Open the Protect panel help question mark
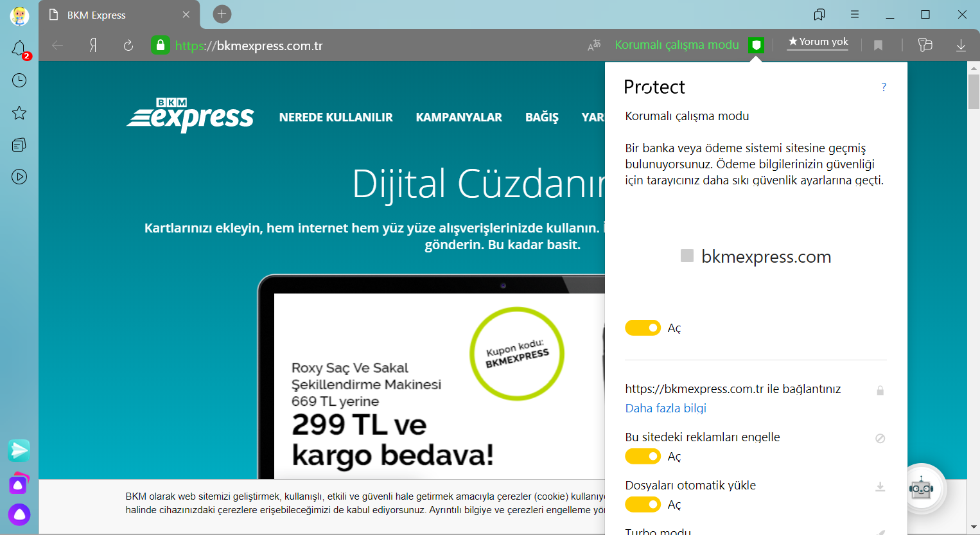The width and height of the screenshot is (980, 535). pos(884,87)
